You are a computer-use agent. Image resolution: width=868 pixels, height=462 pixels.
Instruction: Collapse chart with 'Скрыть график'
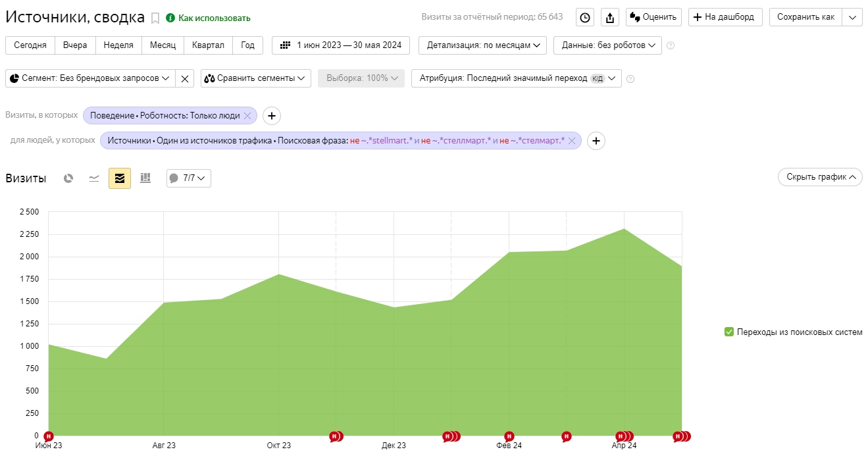[819, 177]
